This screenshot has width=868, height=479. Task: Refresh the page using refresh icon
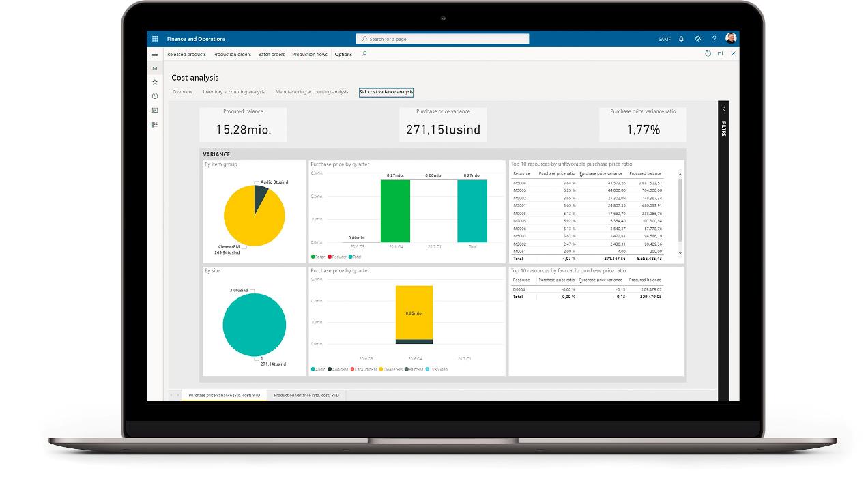coord(708,53)
